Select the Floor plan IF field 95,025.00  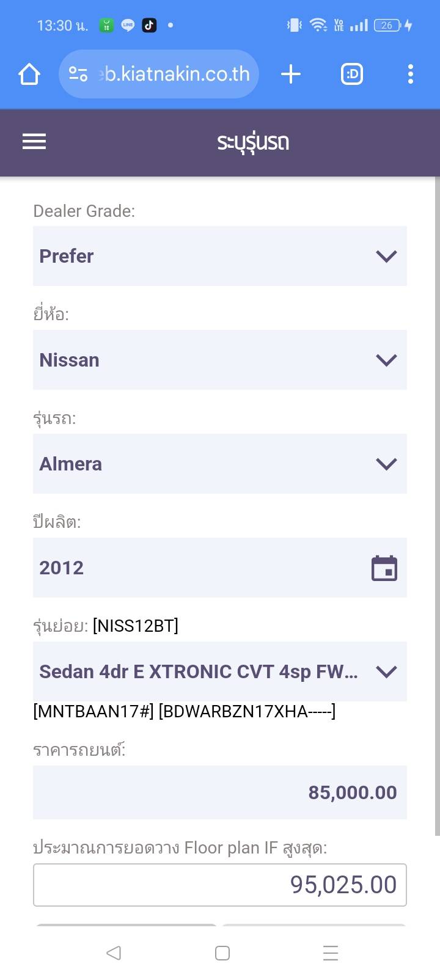(x=219, y=885)
